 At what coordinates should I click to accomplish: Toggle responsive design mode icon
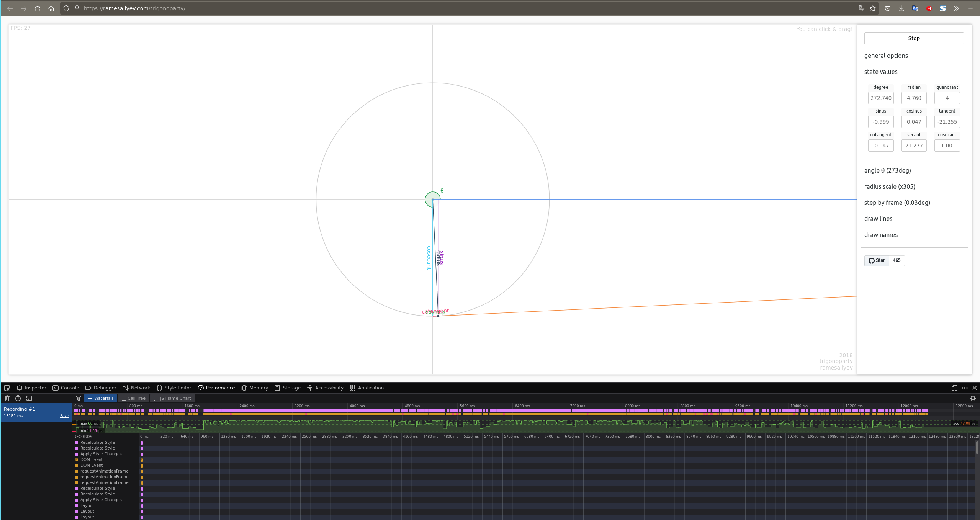(x=954, y=388)
